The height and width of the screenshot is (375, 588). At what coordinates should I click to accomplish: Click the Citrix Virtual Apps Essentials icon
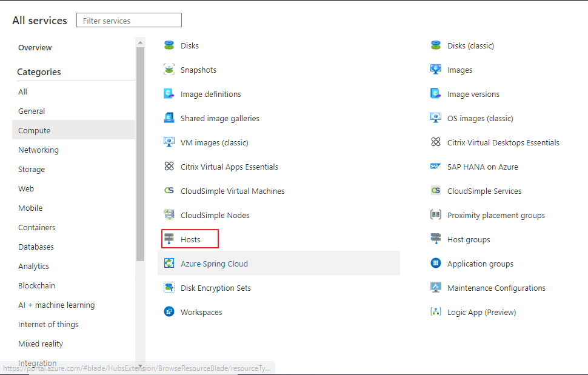click(x=169, y=167)
